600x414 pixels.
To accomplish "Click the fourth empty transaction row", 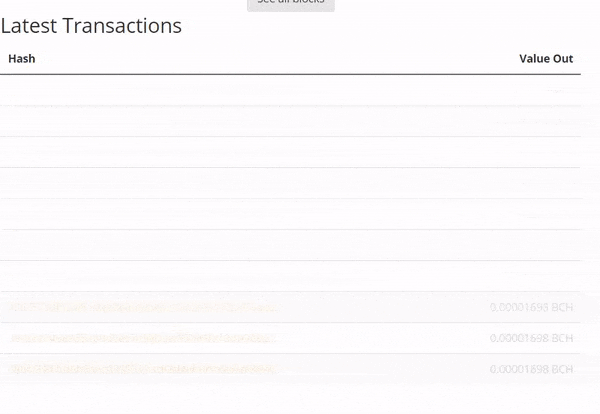I will click(x=290, y=183).
